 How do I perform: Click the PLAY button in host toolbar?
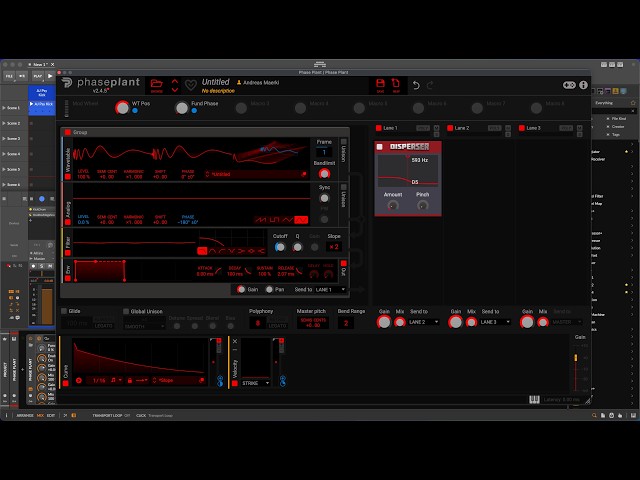pyautogui.click(x=38, y=76)
